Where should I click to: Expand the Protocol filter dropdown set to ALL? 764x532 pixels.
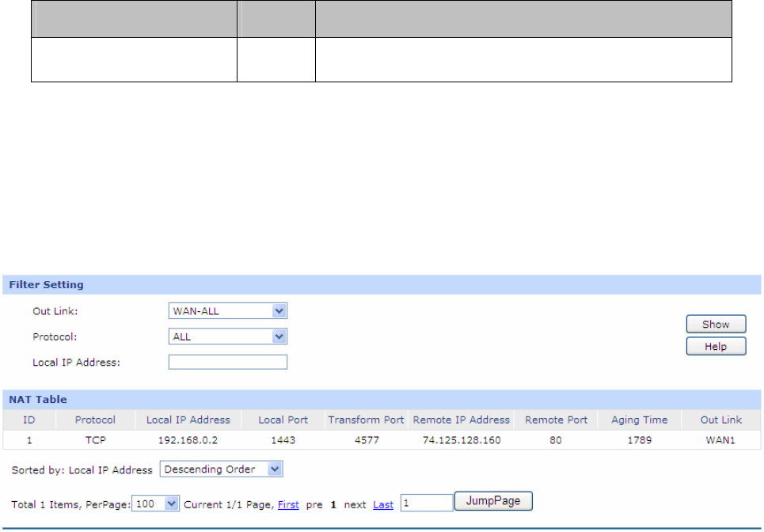(228, 336)
